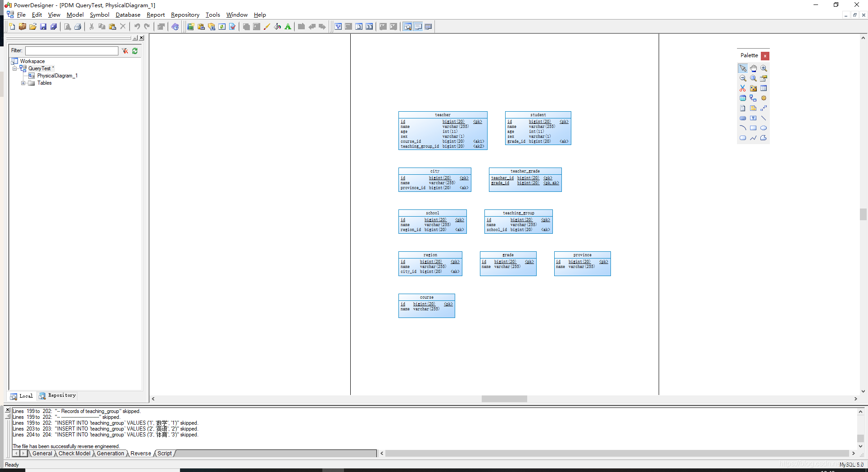Pick the Zoom In tool in the Palette
This screenshot has width=868, height=472.
coord(764,68)
